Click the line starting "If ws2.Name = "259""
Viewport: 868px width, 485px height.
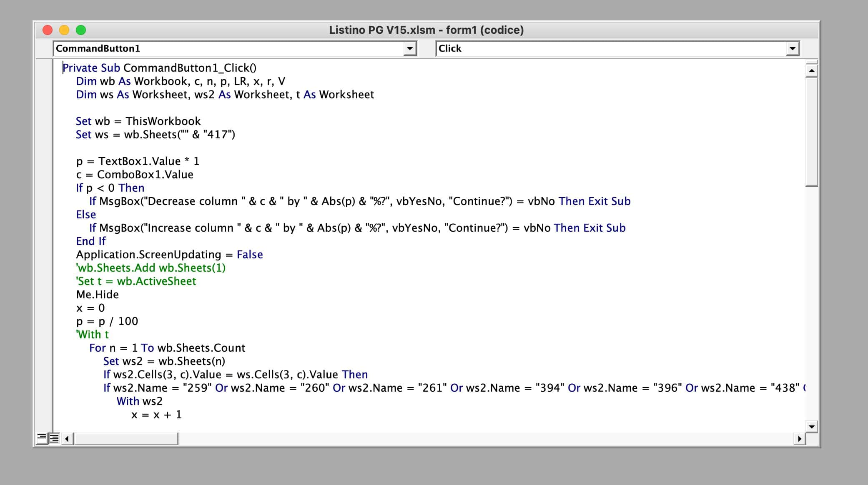click(x=454, y=388)
